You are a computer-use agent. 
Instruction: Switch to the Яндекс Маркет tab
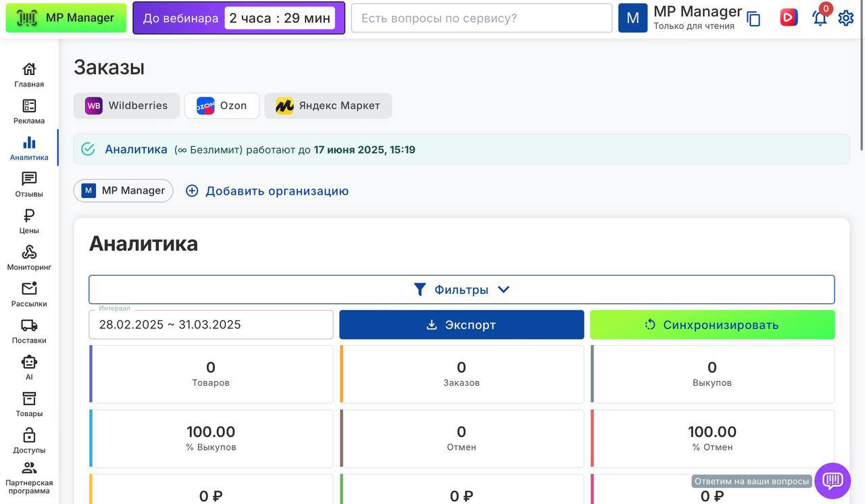click(328, 106)
